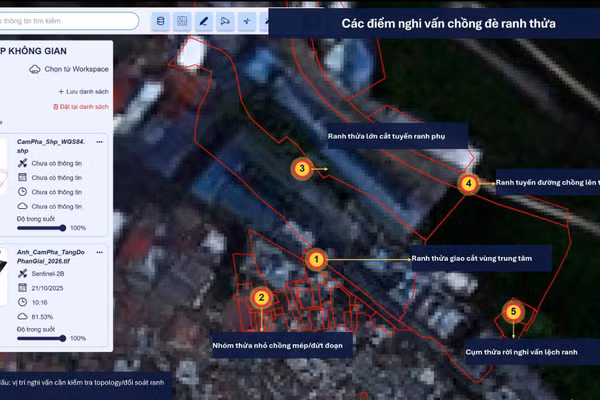Adjust the opacity slider of CamPha_Shp_WGS84.shp
Screen dimensions: 600x400
point(42,228)
